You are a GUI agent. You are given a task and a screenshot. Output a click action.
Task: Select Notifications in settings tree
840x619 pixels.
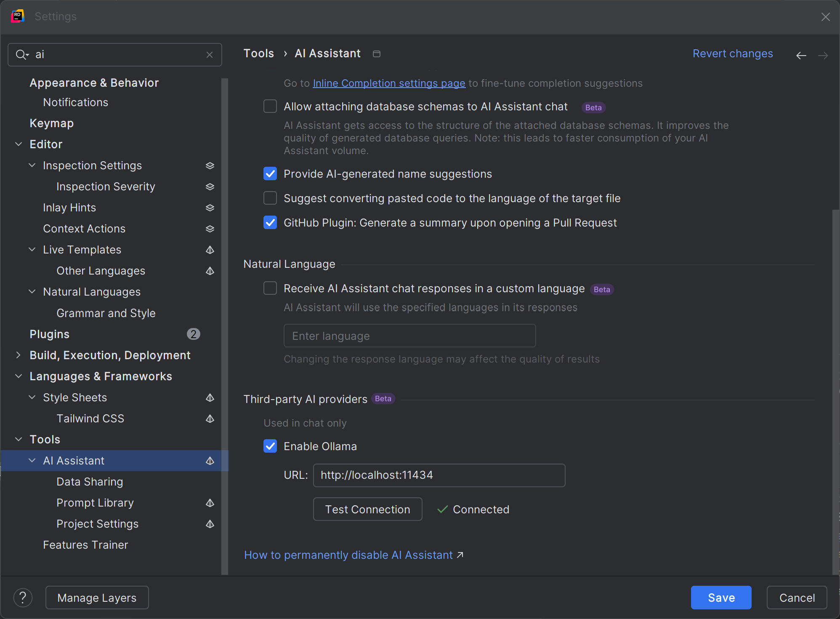pyautogui.click(x=76, y=102)
